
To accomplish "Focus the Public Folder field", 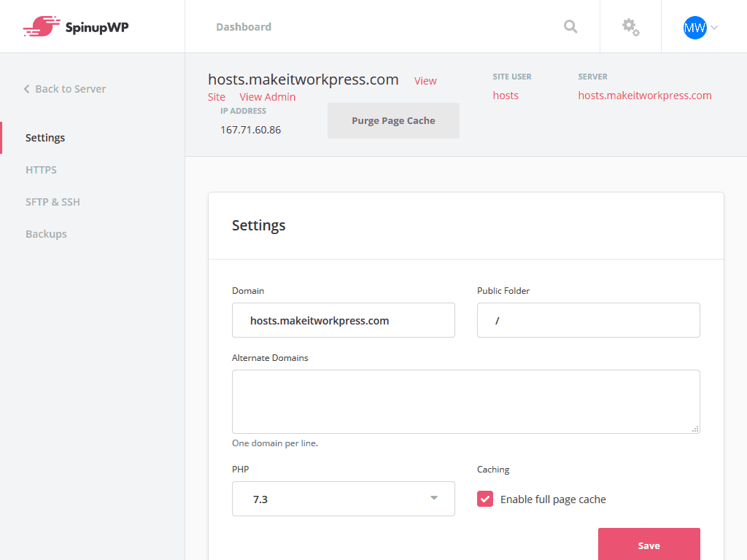I will 589,320.
